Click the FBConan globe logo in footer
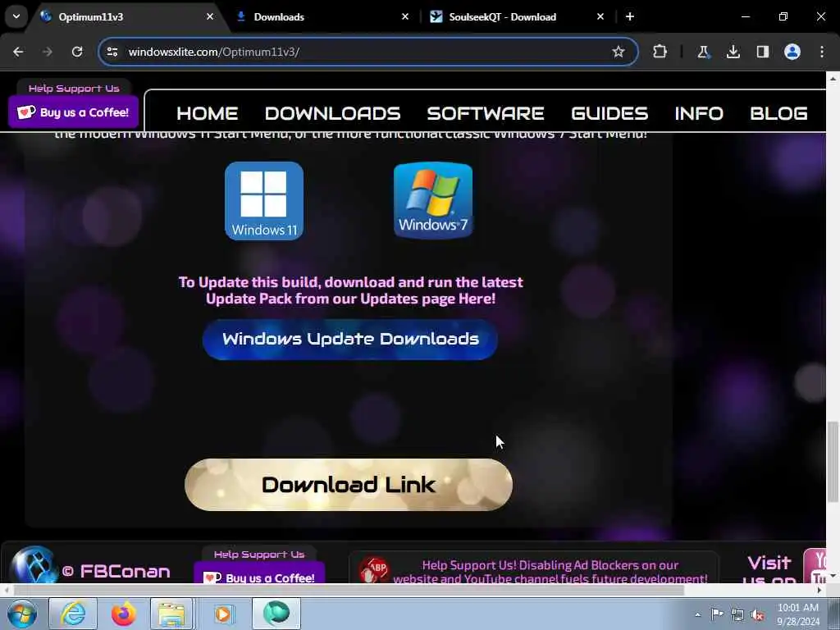 [x=34, y=565]
